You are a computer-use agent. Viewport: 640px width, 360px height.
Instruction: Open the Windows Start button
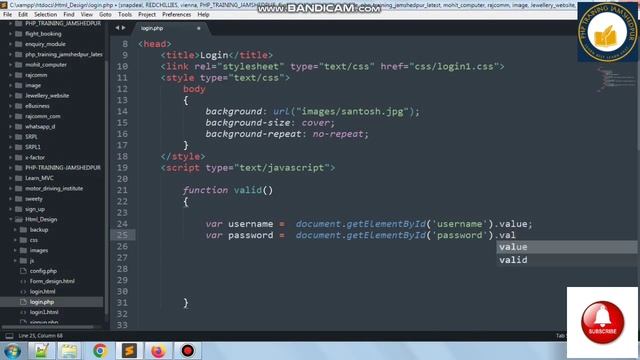[x=13, y=351]
